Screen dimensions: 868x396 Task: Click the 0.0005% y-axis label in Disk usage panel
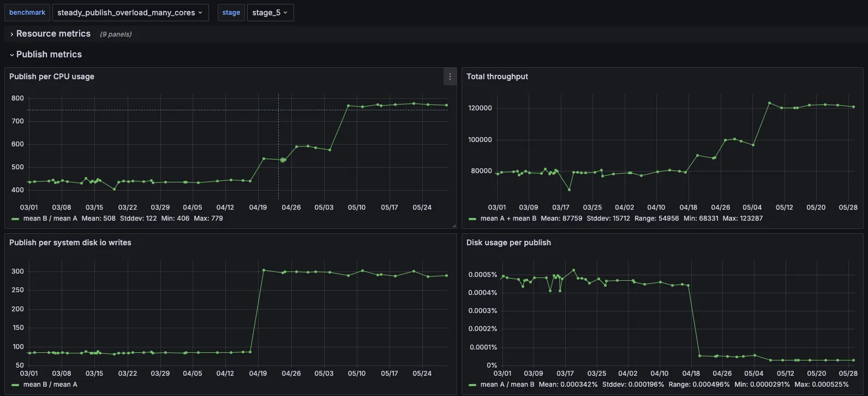483,275
